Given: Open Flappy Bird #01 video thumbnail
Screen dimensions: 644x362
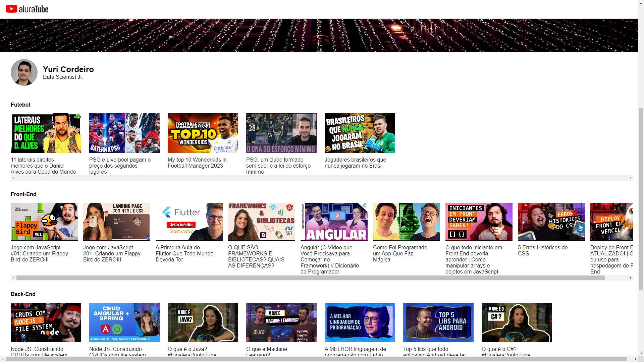Looking at the screenshot, I should click(x=44, y=222).
